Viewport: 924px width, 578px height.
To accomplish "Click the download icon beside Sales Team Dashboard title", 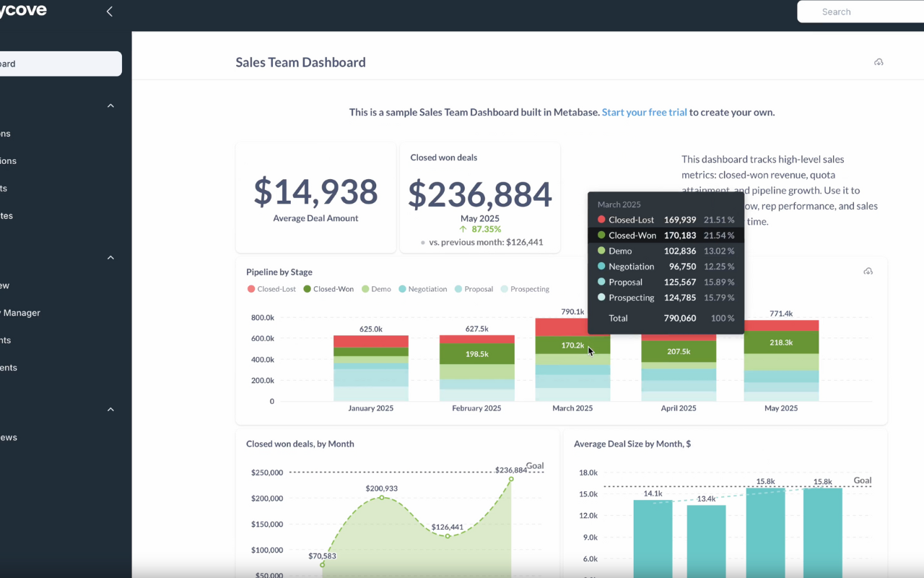I will pyautogui.click(x=879, y=62).
